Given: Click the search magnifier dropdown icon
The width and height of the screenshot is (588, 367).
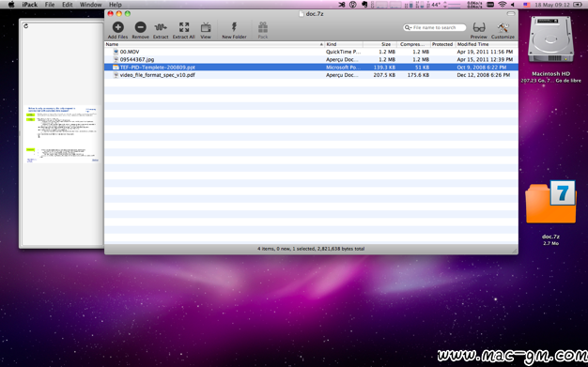Looking at the screenshot, I should pos(408,28).
